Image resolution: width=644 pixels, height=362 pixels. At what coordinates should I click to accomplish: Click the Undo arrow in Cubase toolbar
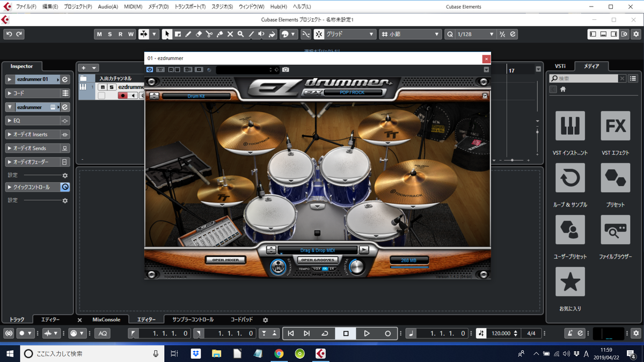(9, 34)
